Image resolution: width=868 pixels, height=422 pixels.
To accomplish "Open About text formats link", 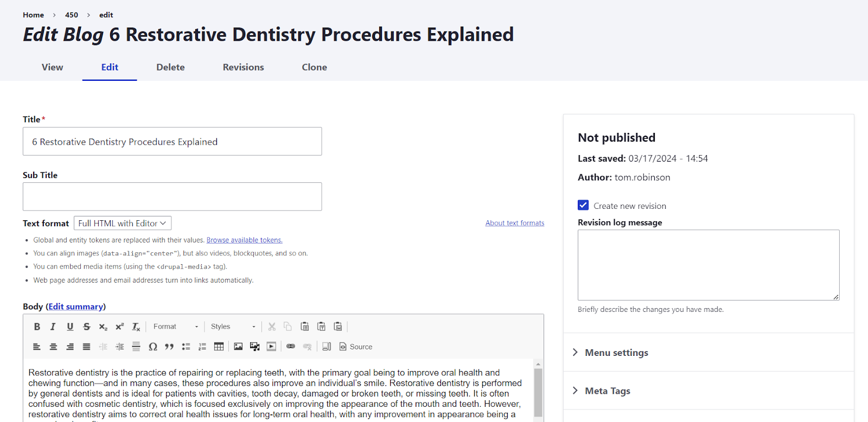I will pos(515,223).
